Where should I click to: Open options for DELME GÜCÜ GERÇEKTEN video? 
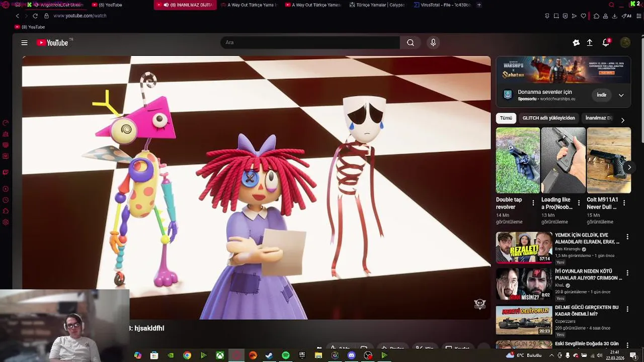coord(627,309)
